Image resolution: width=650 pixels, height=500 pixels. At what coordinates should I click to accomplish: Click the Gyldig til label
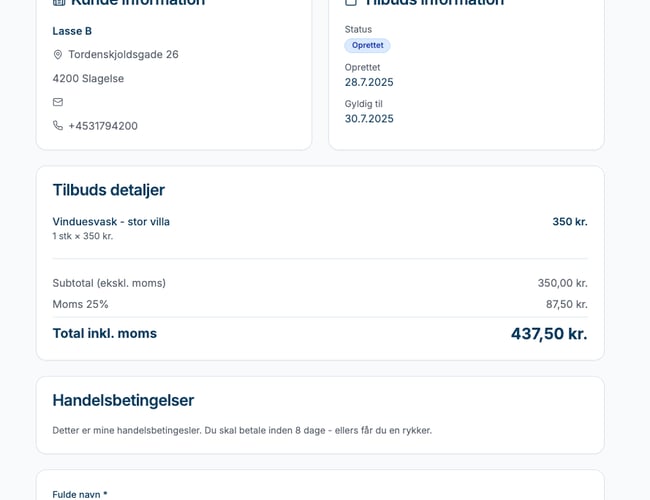tap(364, 104)
